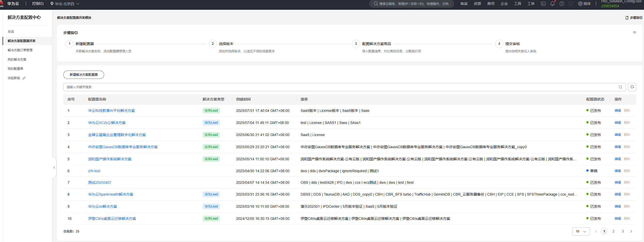Image resolution: width=644 pixels, height=242 pixels.
Task: Select current page 1 in pagination
Action: (604, 231)
